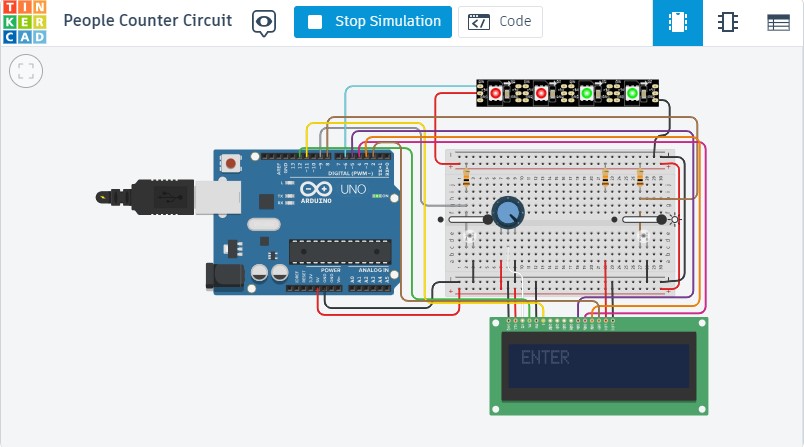Click the Stop Simulation button
The width and height of the screenshot is (804, 447).
[x=373, y=21]
